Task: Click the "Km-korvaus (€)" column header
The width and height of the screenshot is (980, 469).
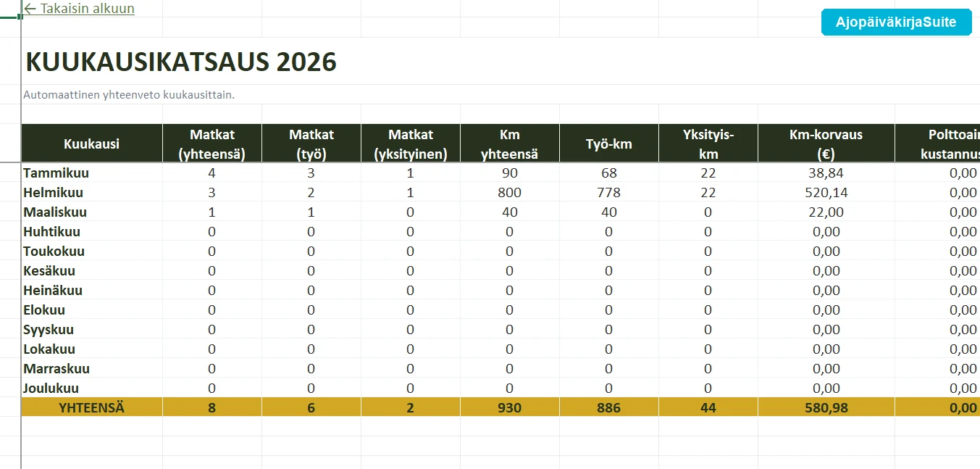Action: coord(826,144)
